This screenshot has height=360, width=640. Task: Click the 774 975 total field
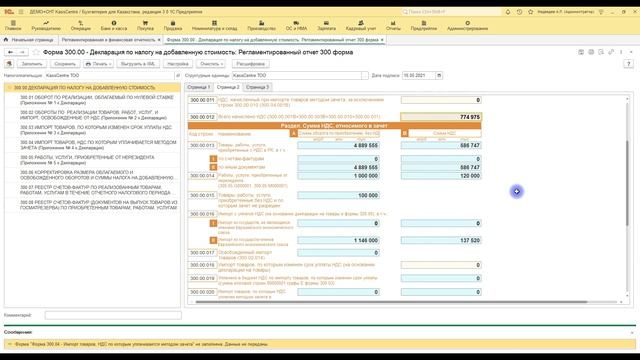point(441,117)
